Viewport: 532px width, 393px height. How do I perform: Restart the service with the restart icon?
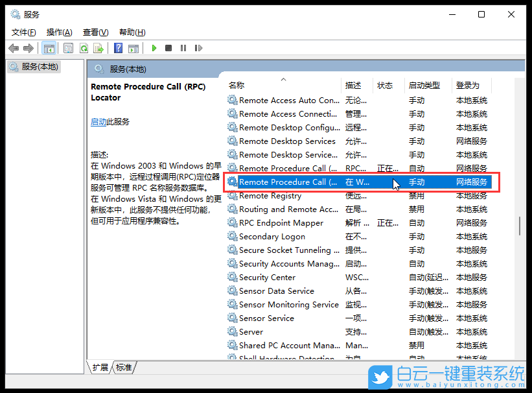coord(198,47)
